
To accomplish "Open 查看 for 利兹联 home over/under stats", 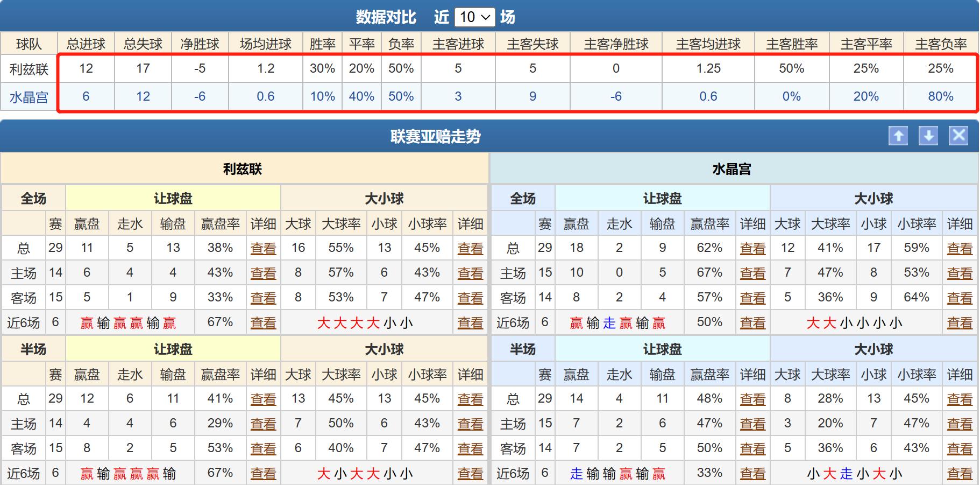I will tap(471, 272).
